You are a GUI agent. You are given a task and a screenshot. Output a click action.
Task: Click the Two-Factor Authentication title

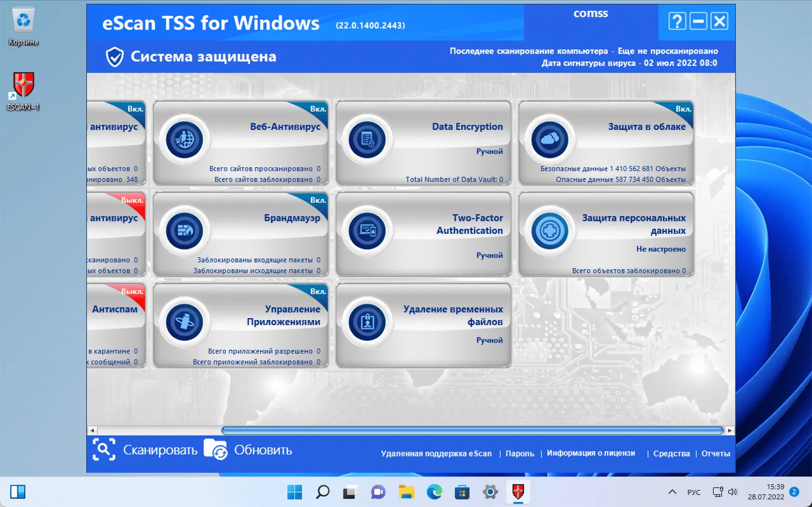click(x=470, y=224)
